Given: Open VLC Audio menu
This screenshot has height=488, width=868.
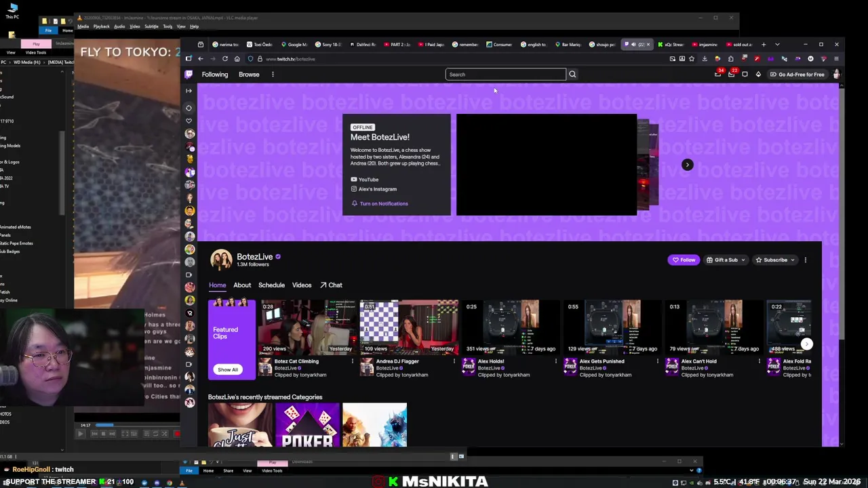Looking at the screenshot, I should pos(119,26).
